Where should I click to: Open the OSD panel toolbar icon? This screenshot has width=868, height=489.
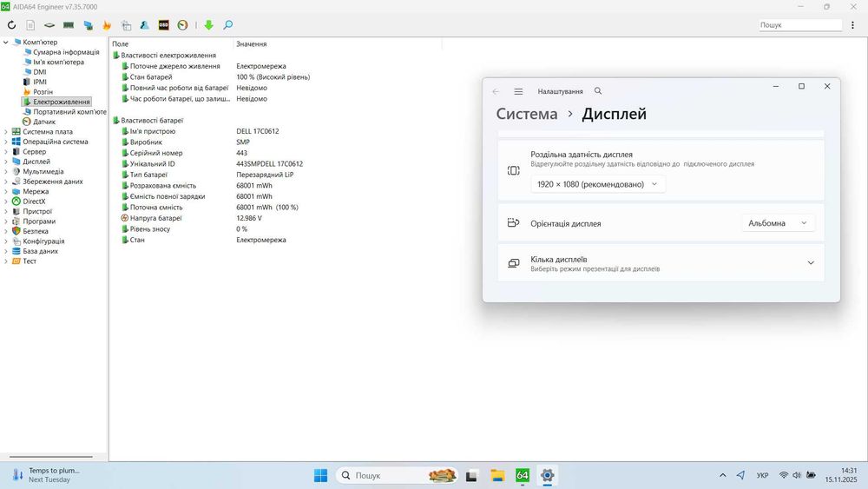[163, 25]
